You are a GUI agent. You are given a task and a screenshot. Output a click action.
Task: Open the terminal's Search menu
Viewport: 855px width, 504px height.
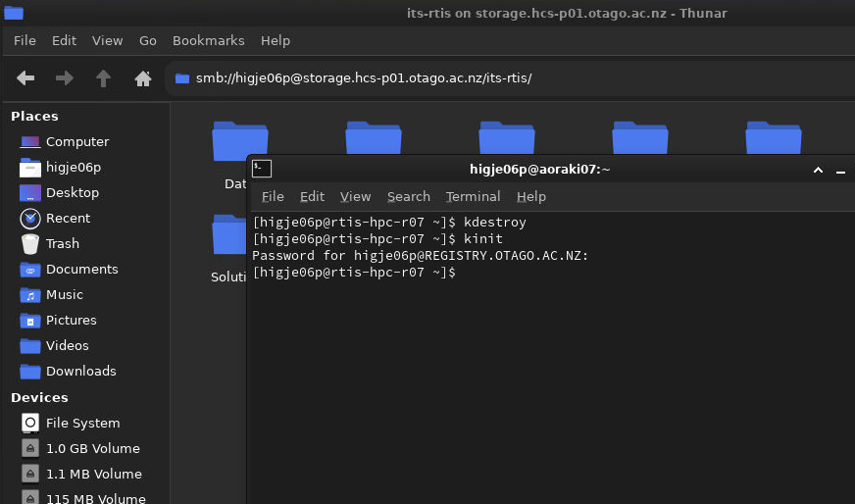(408, 197)
